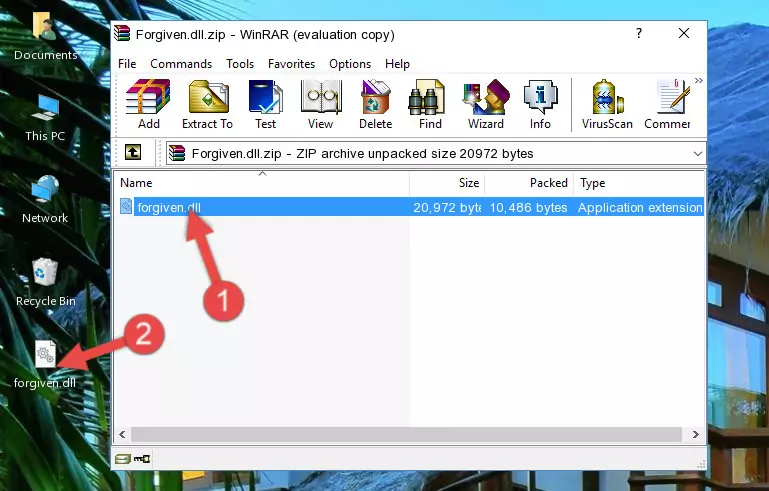Select the Network desktop icon
The height and width of the screenshot is (491, 769).
(45, 199)
